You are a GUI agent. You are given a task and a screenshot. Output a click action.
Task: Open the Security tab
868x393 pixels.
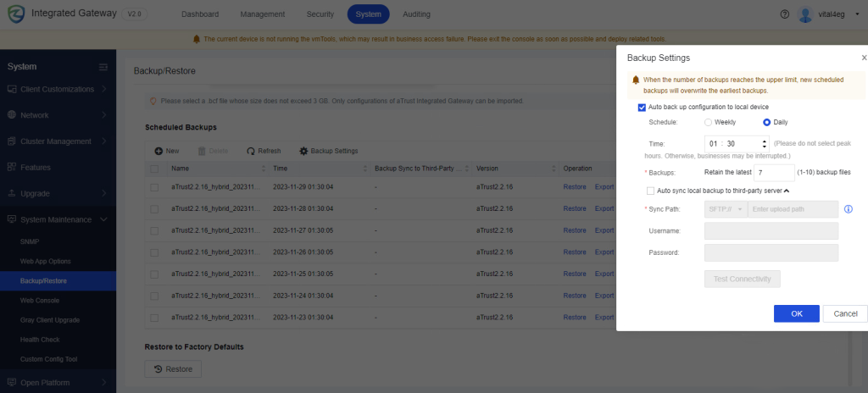pos(320,14)
